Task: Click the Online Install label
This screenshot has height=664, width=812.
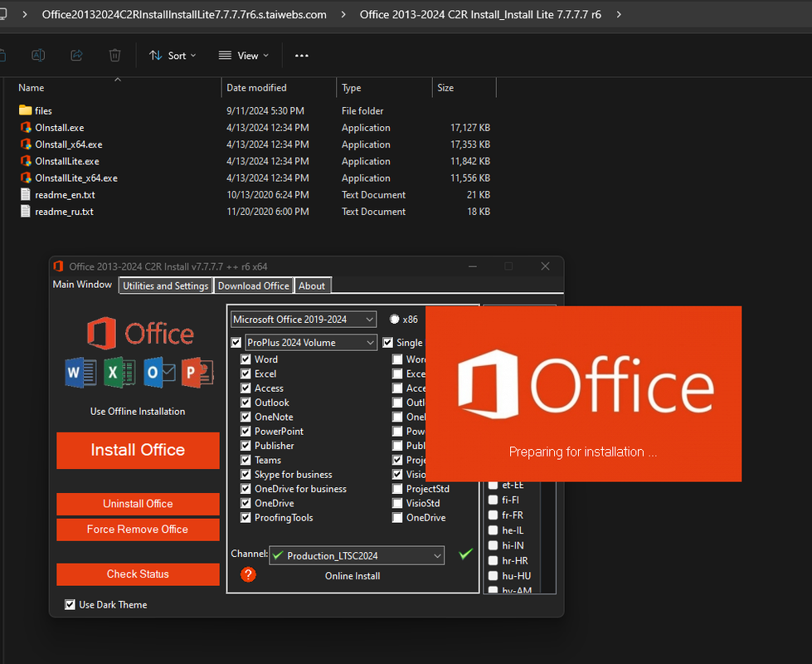Action: pyautogui.click(x=353, y=576)
